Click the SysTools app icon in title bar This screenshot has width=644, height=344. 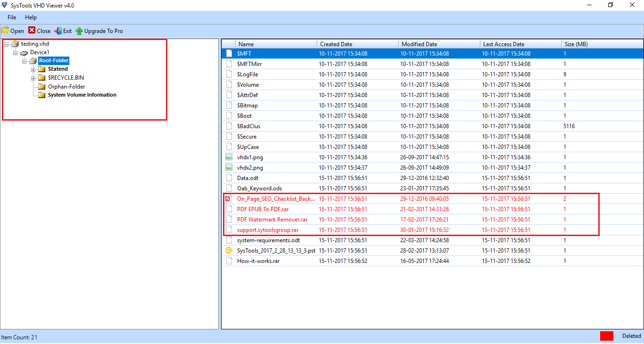[4, 5]
